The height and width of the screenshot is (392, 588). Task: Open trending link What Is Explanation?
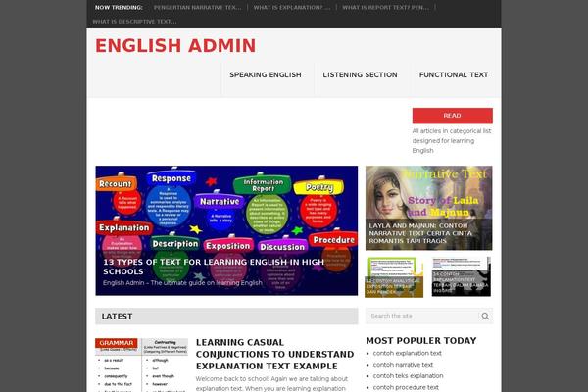point(292,7)
